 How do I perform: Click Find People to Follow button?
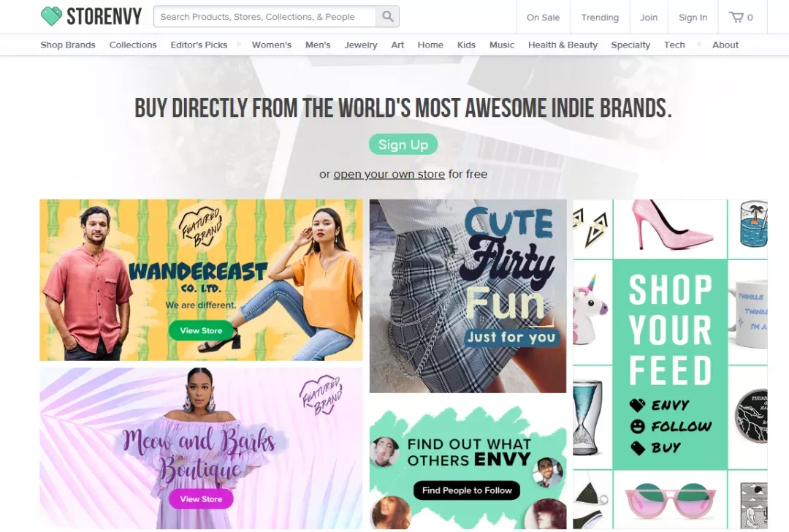pyautogui.click(x=467, y=490)
